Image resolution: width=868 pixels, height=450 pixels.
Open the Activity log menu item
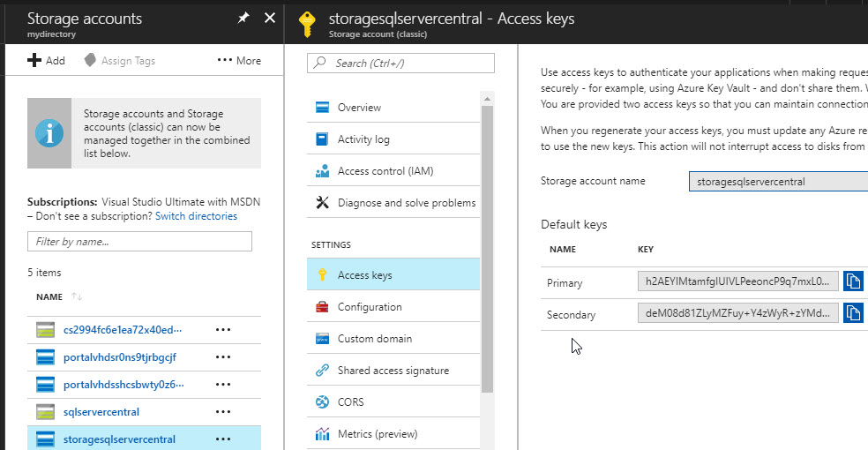coord(363,139)
